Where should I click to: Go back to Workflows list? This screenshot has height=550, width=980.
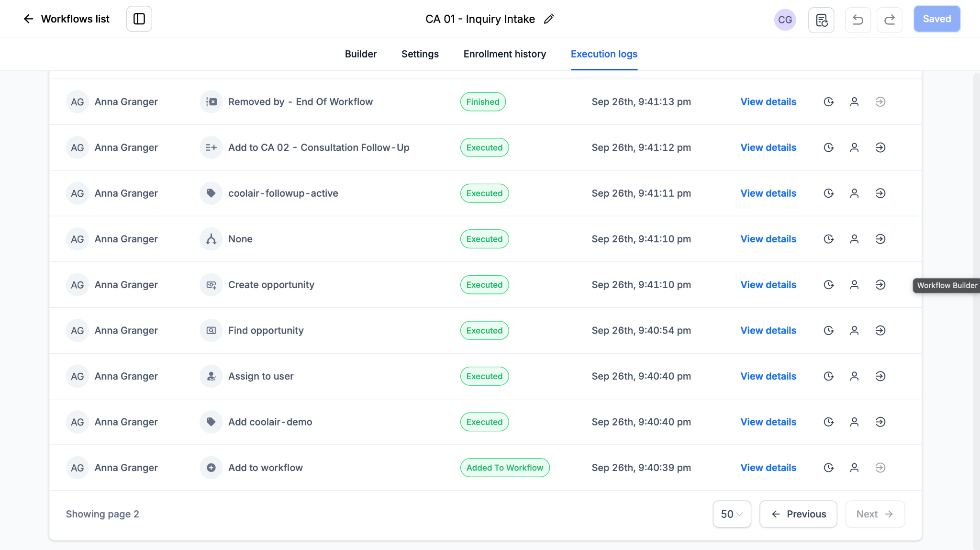pyautogui.click(x=67, y=19)
